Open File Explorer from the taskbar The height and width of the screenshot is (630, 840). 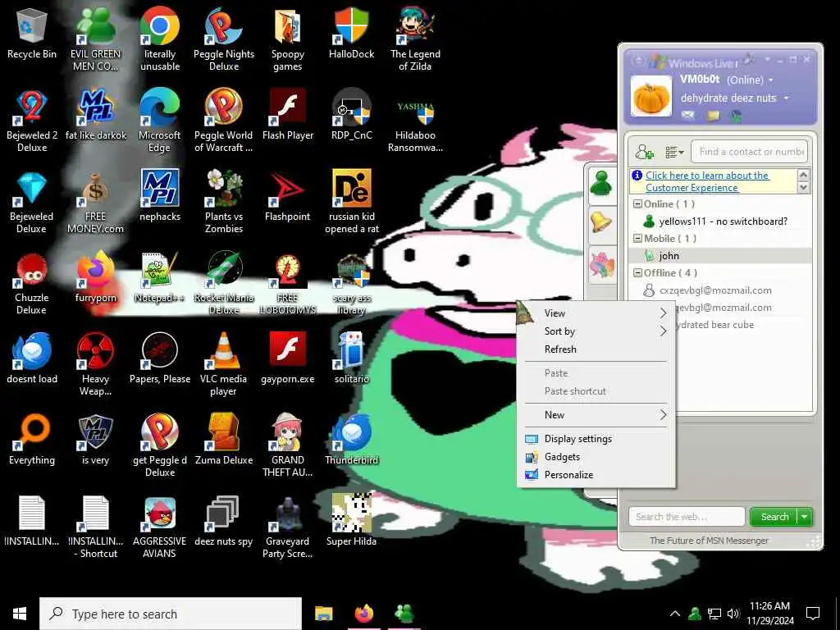coord(323,614)
